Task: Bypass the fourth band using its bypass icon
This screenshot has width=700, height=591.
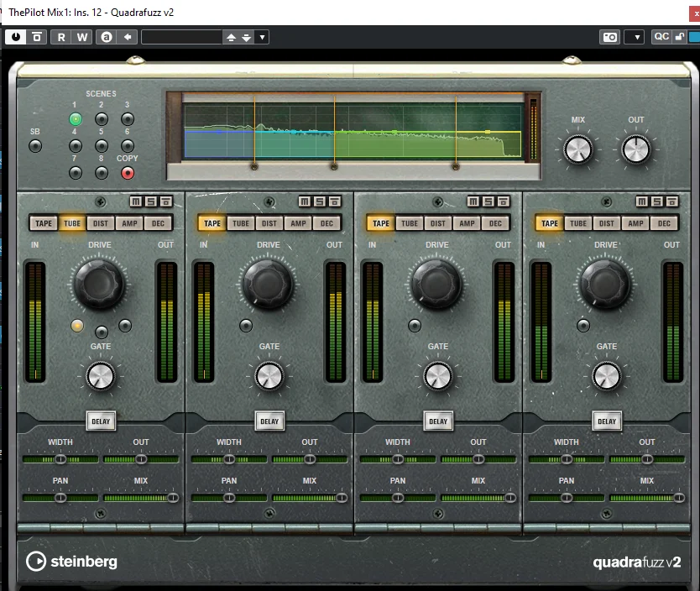Action: point(671,201)
